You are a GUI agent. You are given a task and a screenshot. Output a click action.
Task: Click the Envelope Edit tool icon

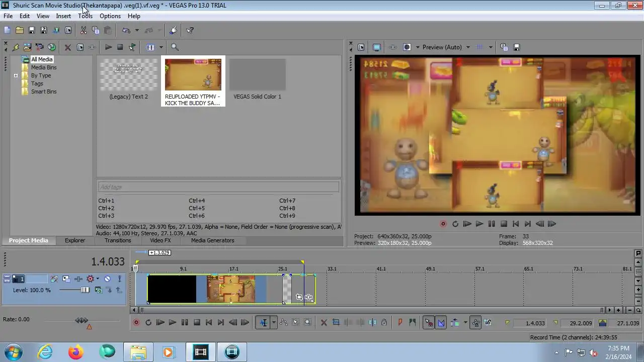pyautogui.click(x=283, y=323)
